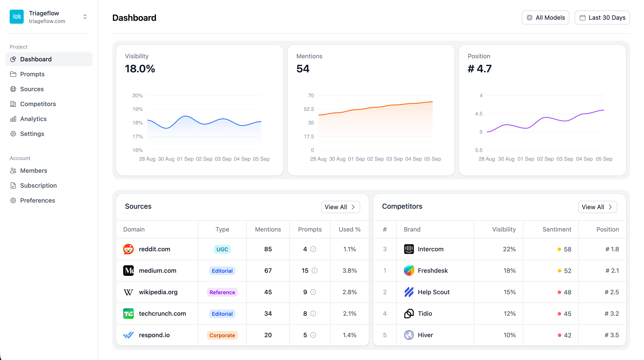Open the Last 30 Days date range

(602, 18)
